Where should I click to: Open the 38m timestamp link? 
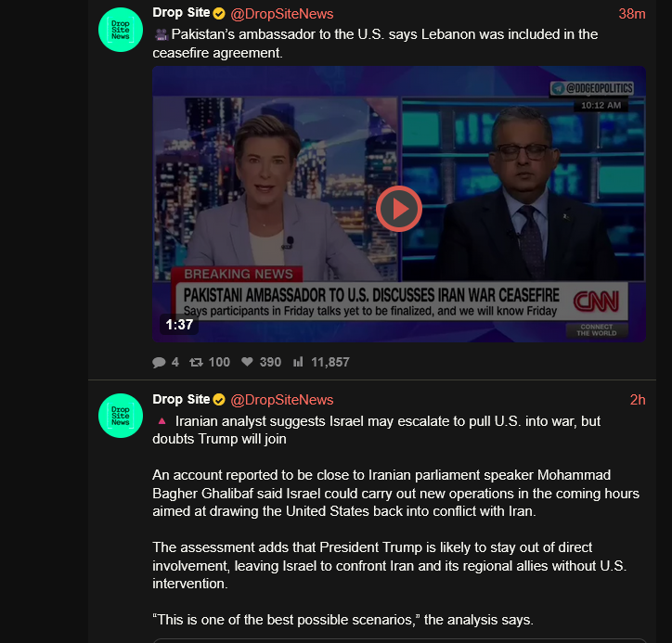[632, 14]
